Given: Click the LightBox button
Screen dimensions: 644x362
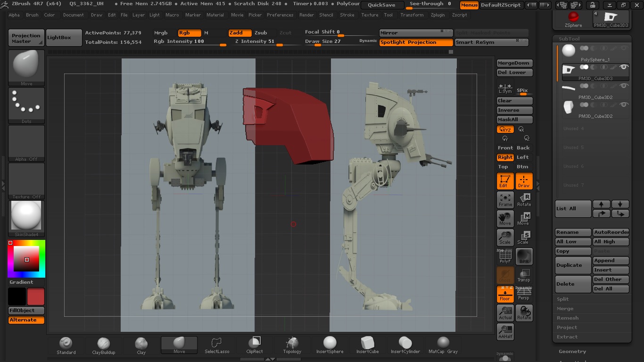Looking at the screenshot, I should coord(64,38).
